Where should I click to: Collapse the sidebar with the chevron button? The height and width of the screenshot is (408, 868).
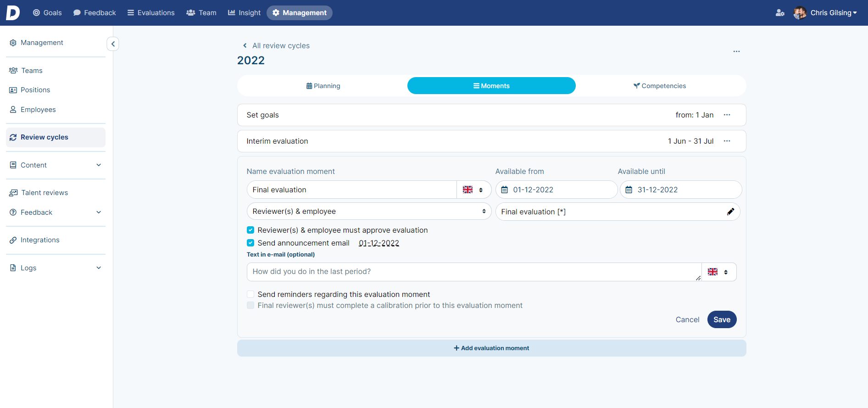pyautogui.click(x=113, y=44)
